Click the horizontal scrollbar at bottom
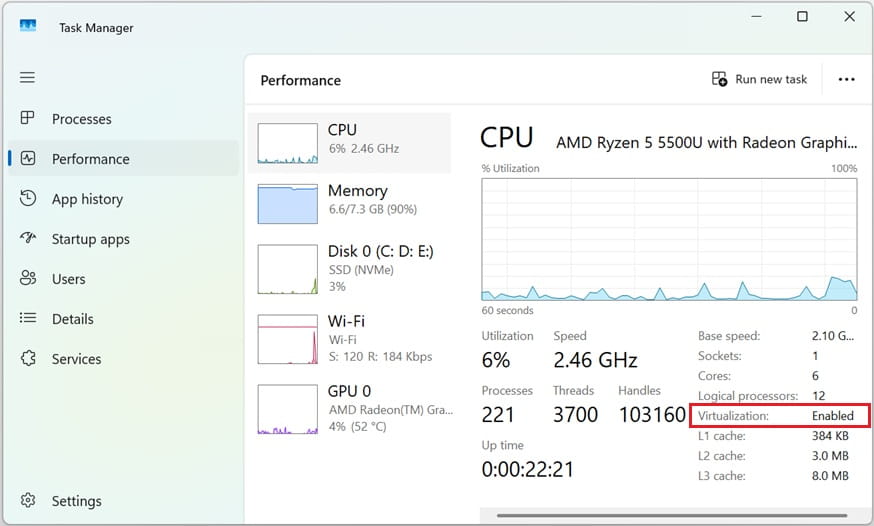Viewport: 874px width, 526px height. (x=672, y=515)
